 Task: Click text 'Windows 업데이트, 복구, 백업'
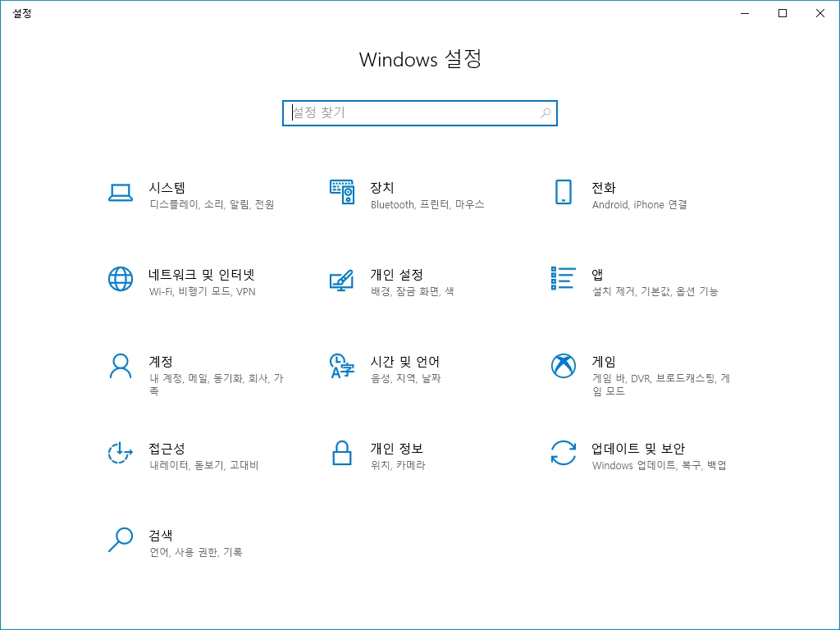(x=659, y=464)
